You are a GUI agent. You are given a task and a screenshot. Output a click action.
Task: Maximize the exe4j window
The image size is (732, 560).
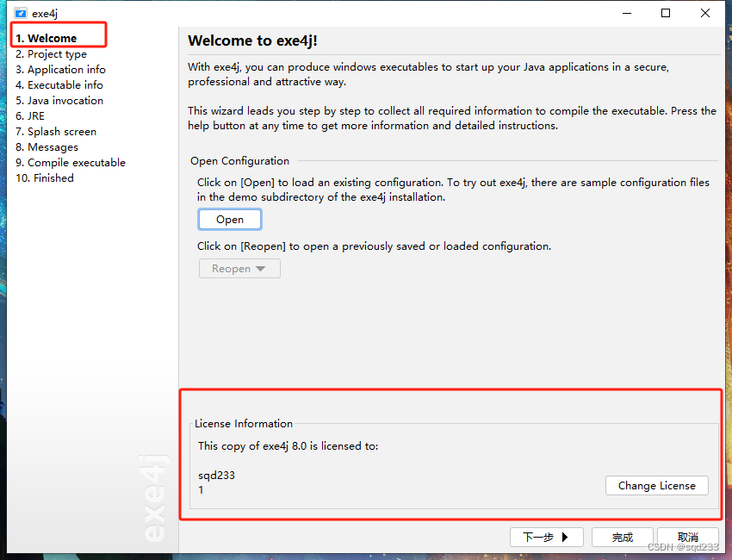tap(666, 13)
